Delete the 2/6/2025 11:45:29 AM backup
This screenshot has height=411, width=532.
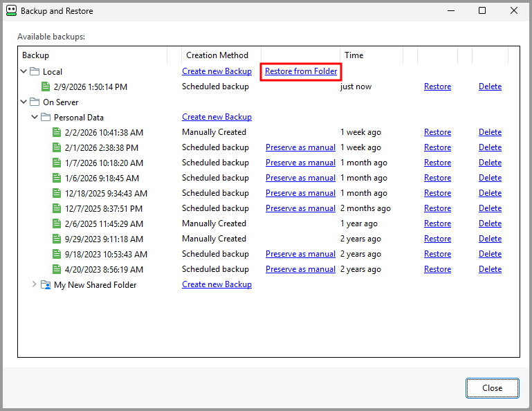[490, 223]
